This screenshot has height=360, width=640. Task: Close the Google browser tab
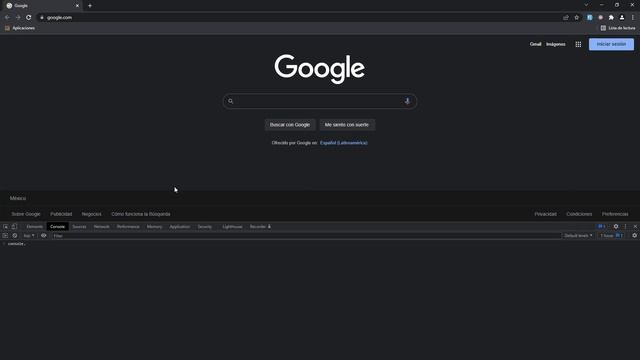point(77,6)
